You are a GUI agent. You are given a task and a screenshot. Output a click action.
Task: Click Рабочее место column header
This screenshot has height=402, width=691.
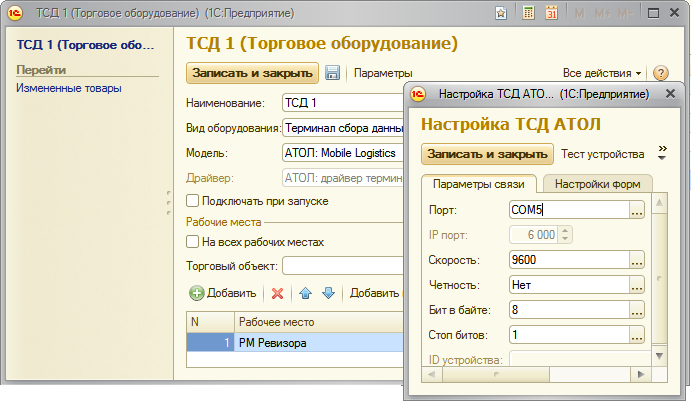pos(319,322)
